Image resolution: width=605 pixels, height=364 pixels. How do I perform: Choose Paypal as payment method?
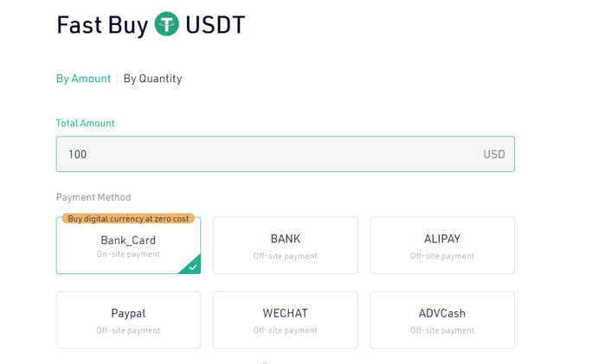(x=128, y=320)
